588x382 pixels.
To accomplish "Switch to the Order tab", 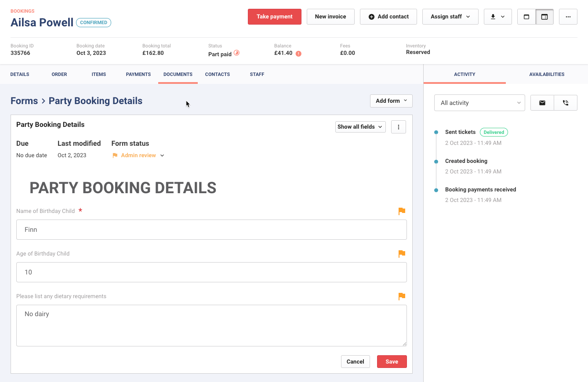I will (59, 74).
